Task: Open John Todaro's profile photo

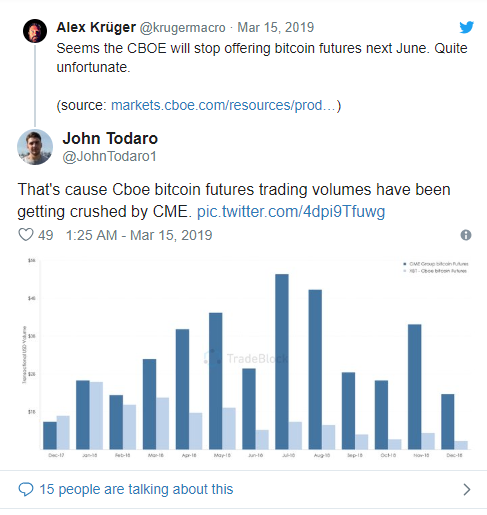Action: coord(35,147)
